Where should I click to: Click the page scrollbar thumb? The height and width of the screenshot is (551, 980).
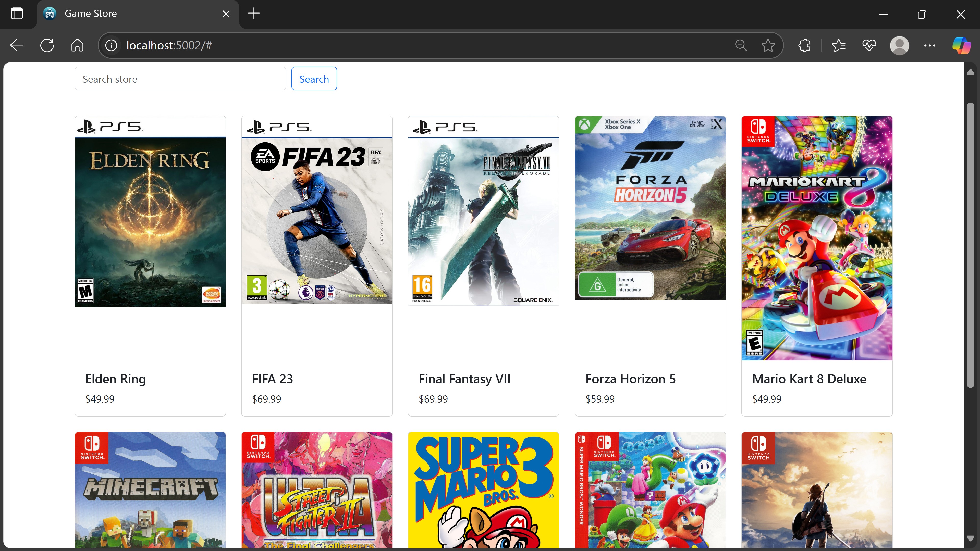(971, 245)
